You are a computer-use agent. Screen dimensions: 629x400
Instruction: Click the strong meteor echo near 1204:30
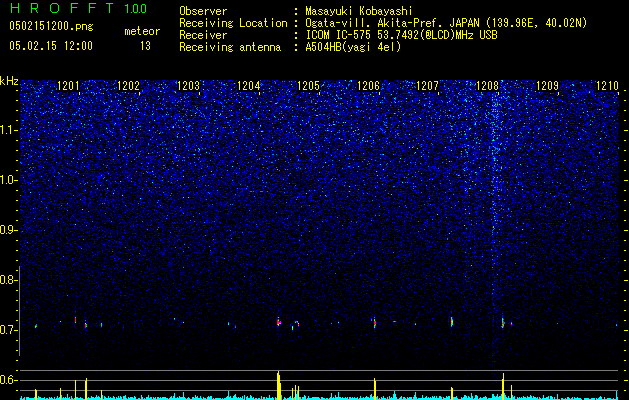(x=278, y=322)
